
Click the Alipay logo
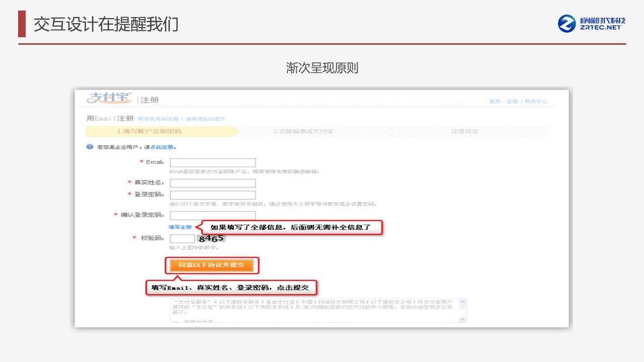pos(109,98)
